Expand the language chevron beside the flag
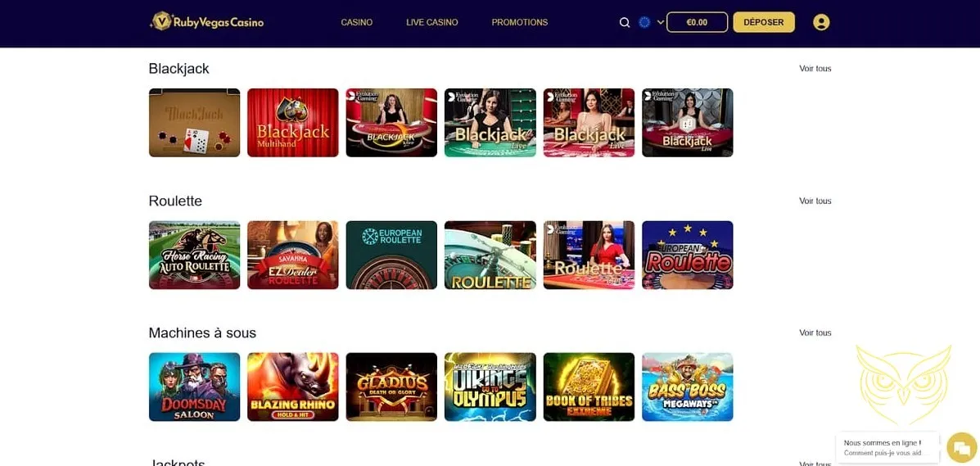 [x=660, y=22]
